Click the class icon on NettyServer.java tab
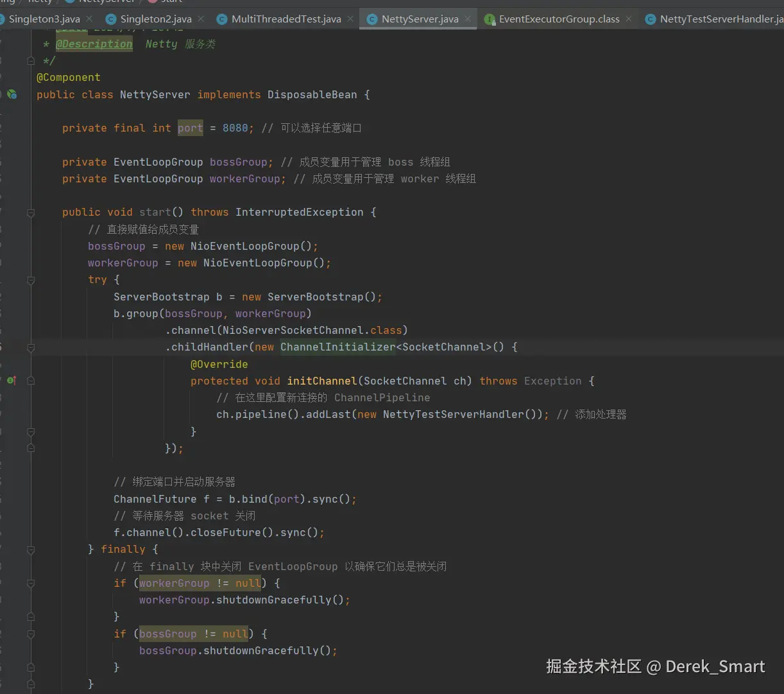Viewport: 784px width, 694px height. (371, 19)
